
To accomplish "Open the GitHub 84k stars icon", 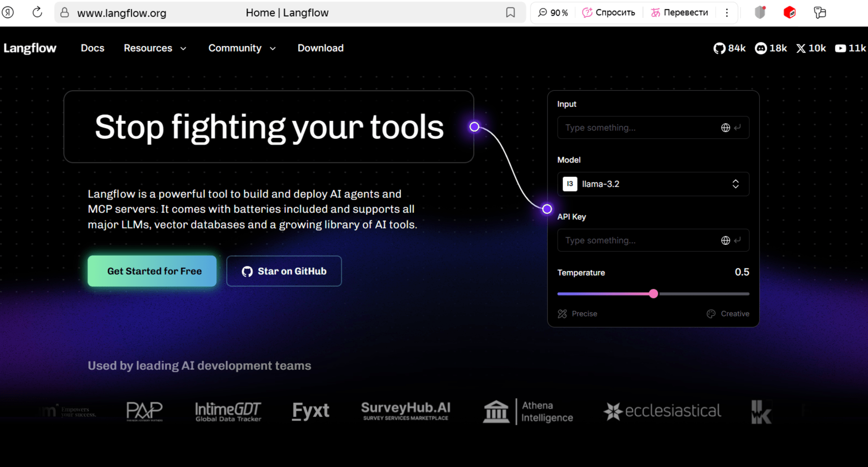I will 719,48.
